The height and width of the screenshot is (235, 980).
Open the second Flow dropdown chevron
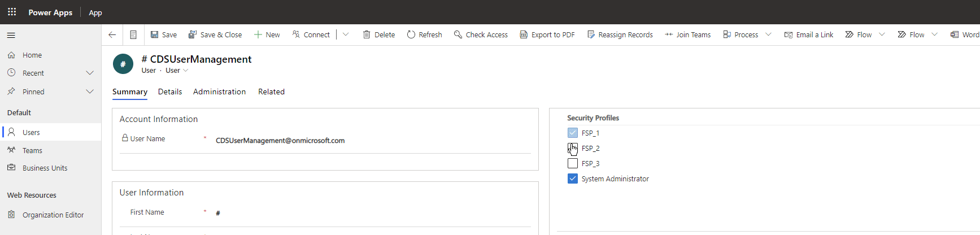point(934,34)
